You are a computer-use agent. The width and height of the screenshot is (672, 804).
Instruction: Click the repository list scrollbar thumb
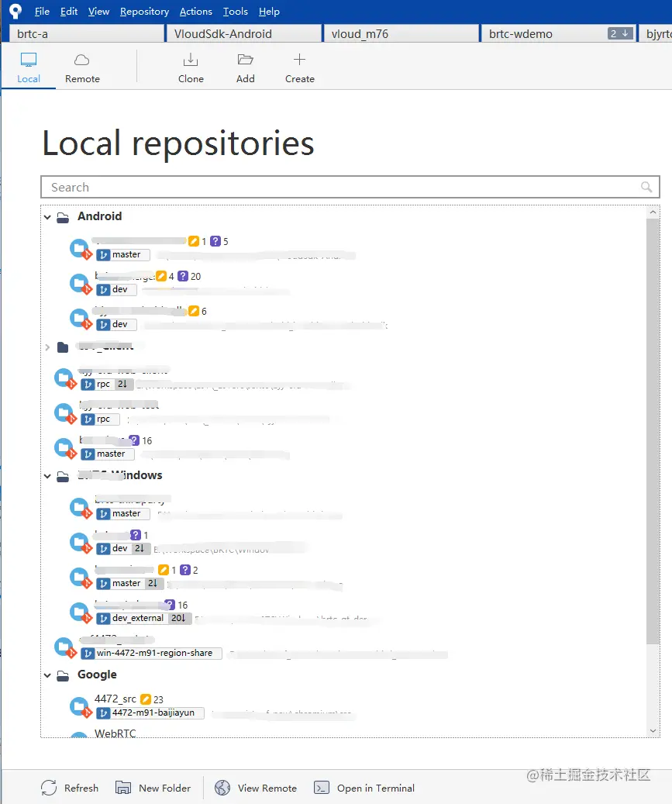point(653,431)
